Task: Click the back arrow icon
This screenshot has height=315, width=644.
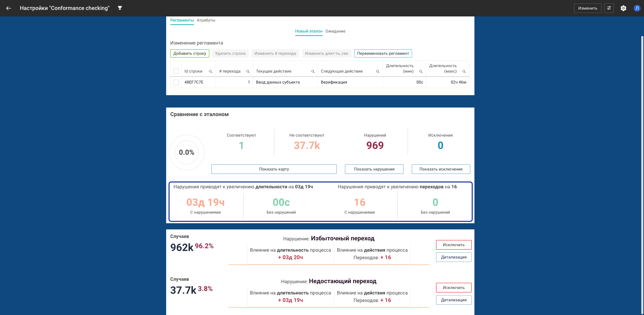Action: (9, 8)
